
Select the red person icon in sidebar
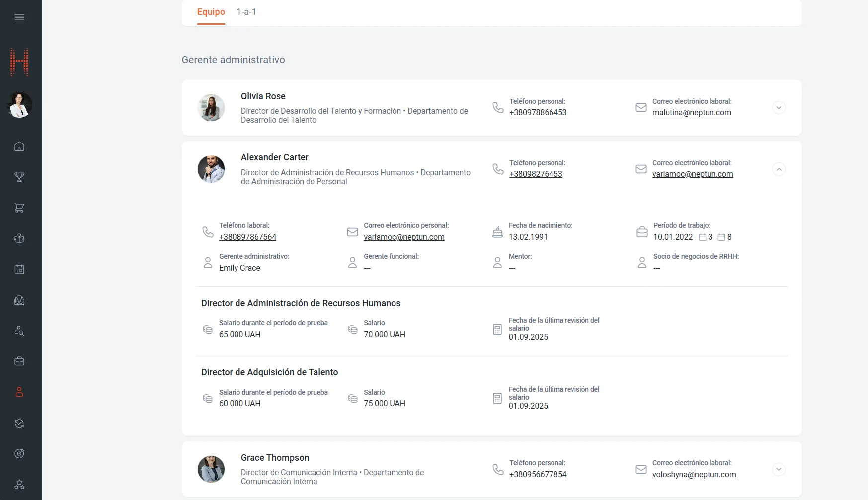tap(19, 392)
